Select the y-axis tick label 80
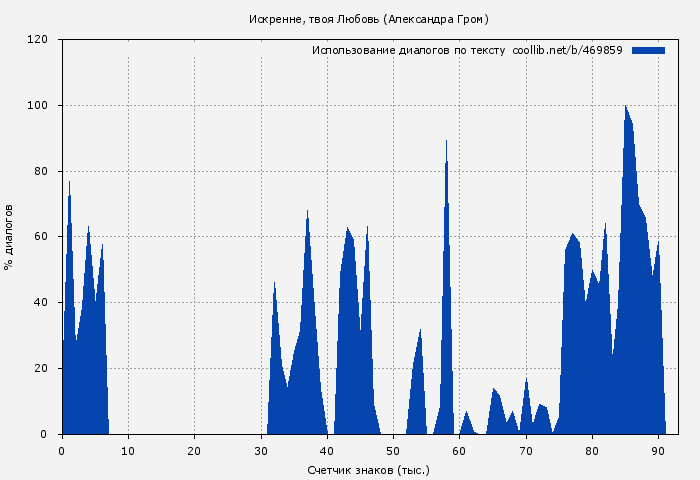 (x=41, y=171)
